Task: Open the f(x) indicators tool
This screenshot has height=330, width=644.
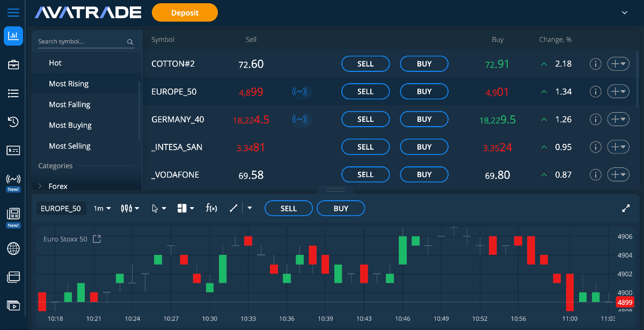Action: (211, 208)
